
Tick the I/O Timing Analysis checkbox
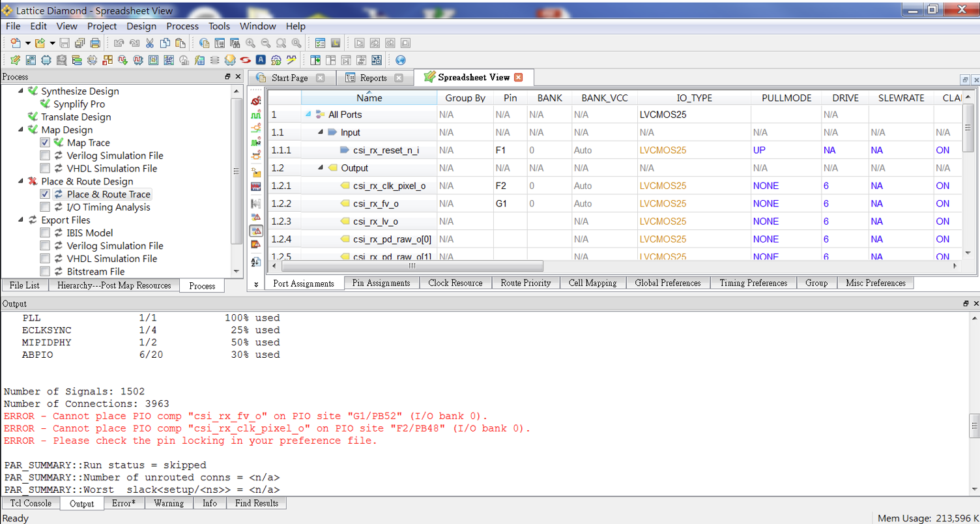coord(44,207)
